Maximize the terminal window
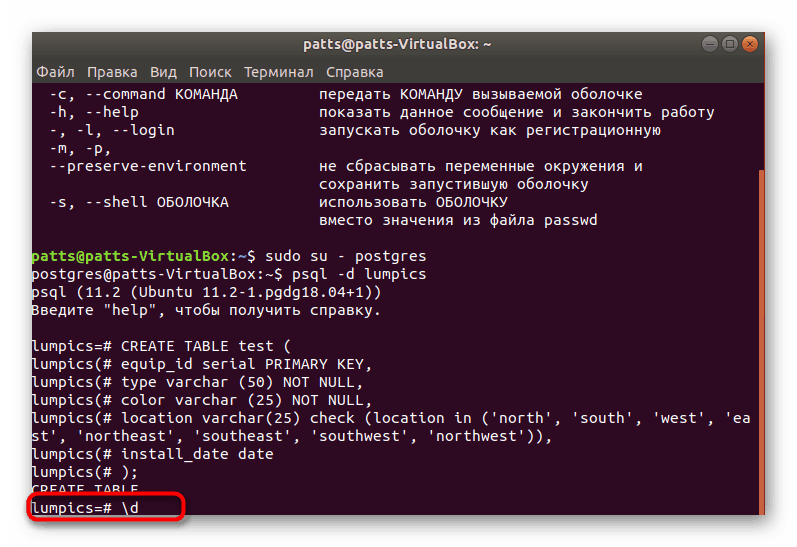This screenshot has width=797, height=547. [729, 44]
